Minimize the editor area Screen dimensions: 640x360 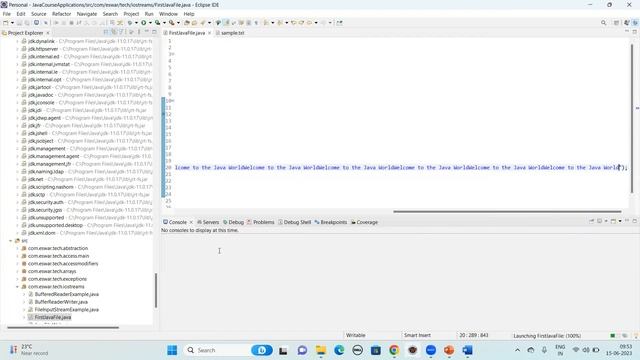pos(627,32)
